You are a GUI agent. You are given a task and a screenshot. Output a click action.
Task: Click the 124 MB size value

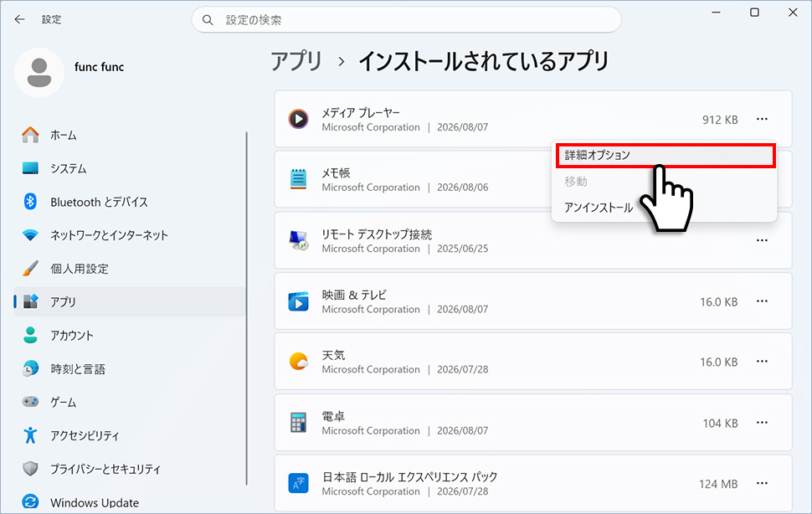(x=718, y=484)
